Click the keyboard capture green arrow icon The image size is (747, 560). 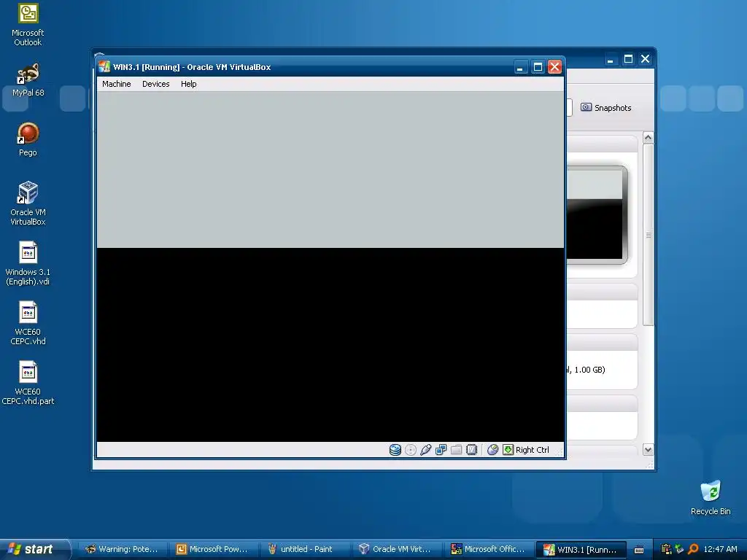508,449
